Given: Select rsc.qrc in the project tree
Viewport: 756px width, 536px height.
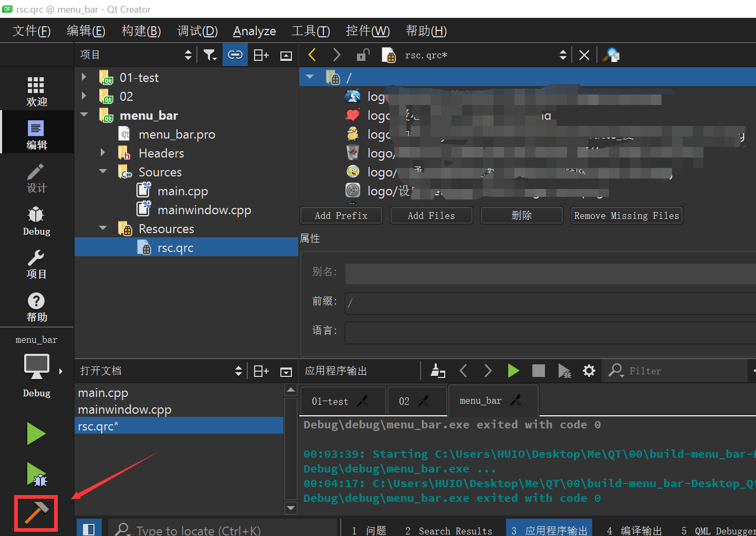Looking at the screenshot, I should pyautogui.click(x=175, y=248).
